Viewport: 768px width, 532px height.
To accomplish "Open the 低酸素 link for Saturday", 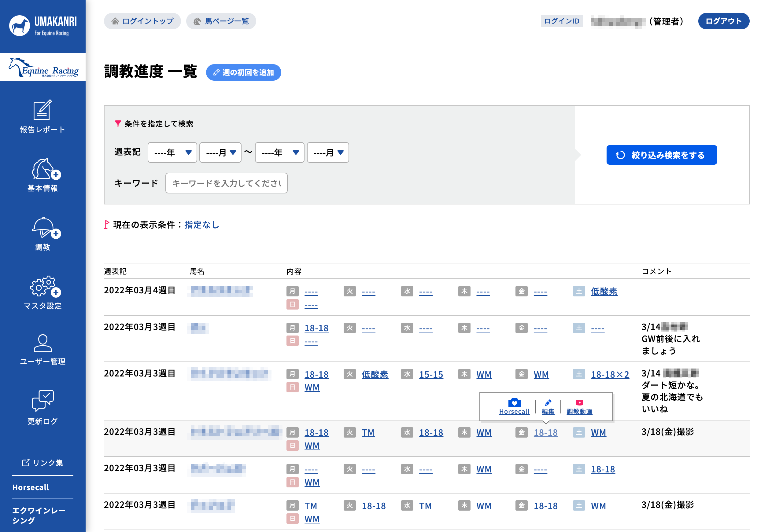I will (604, 292).
